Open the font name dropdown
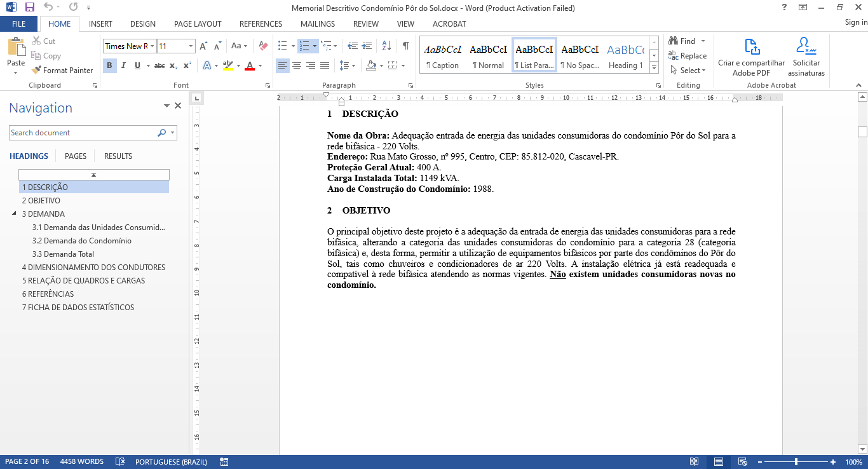 (153, 46)
